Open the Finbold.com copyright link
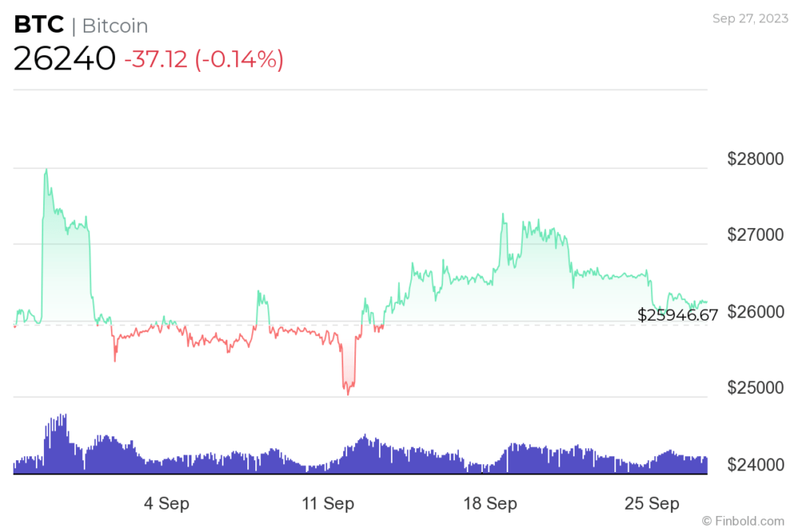798x532 pixels. pyautogui.click(x=743, y=522)
